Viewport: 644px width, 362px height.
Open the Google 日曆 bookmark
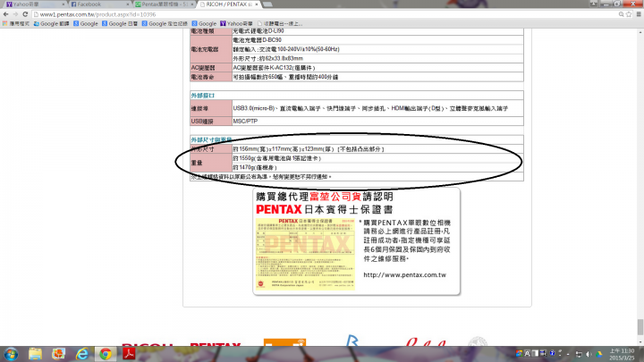pos(120,24)
